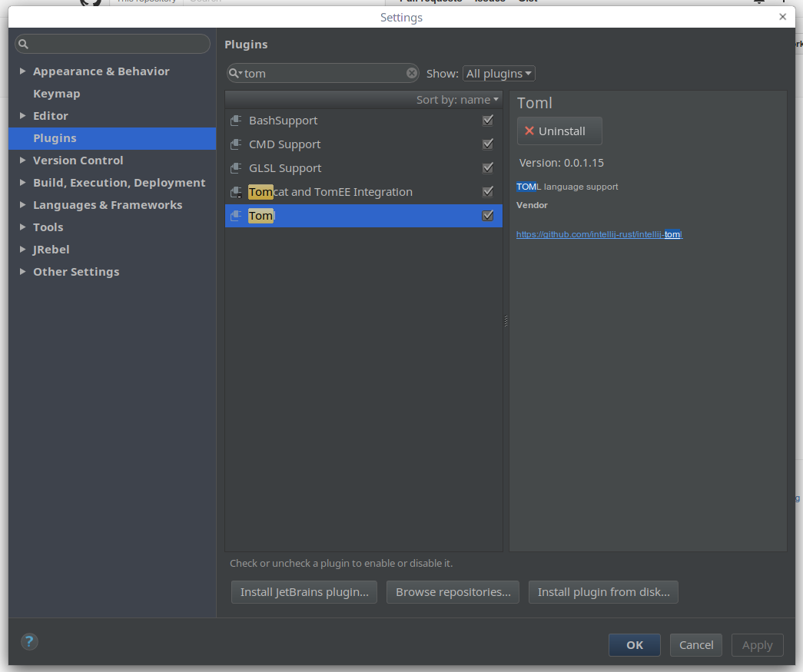803x672 pixels.
Task: Open the Keymap settings page
Action: point(57,94)
